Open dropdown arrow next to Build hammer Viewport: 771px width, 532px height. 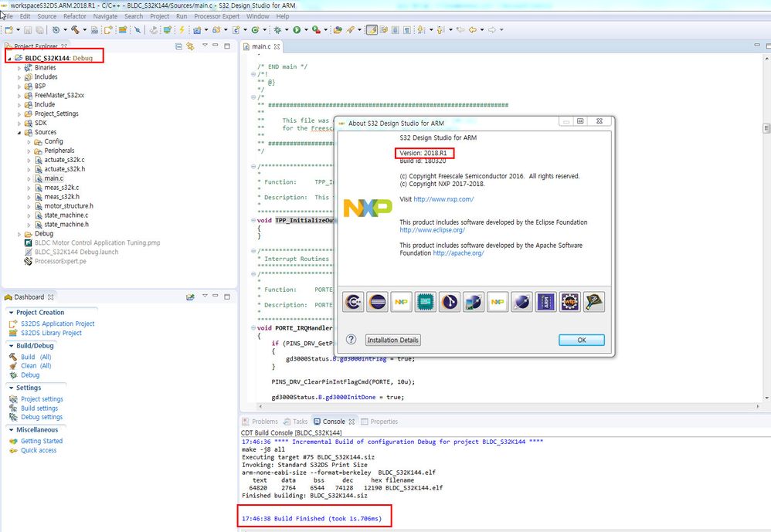[84, 30]
